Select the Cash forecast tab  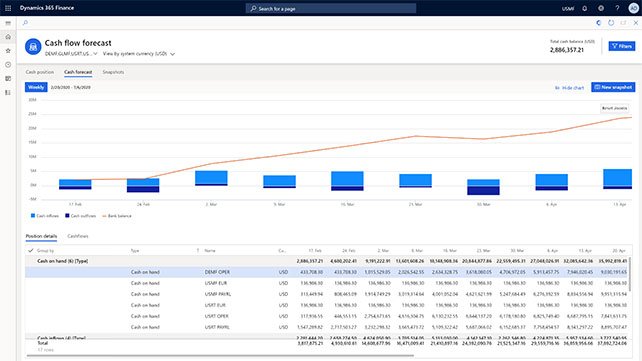click(78, 72)
